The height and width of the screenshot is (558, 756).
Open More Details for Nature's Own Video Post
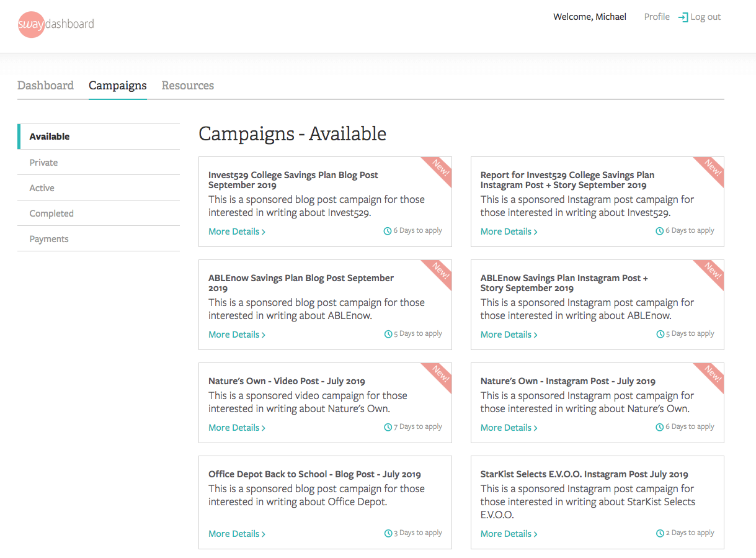(237, 428)
